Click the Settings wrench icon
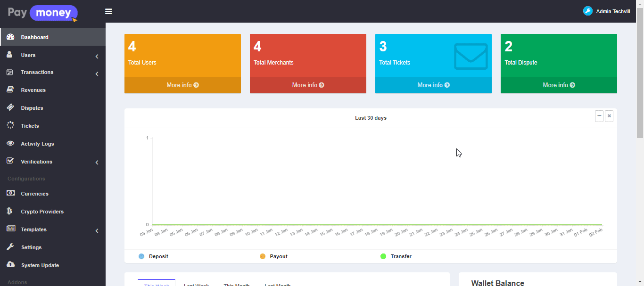Image resolution: width=644 pixels, height=286 pixels. click(10, 247)
